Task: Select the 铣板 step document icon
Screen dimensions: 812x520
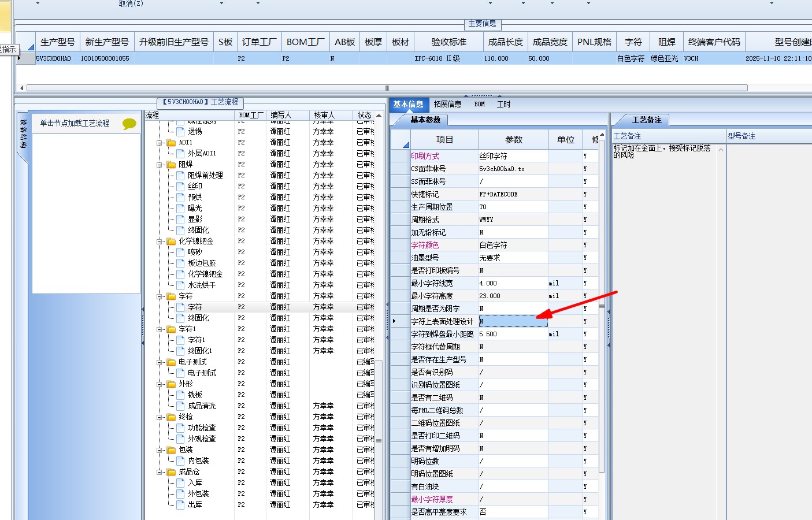Action: (180, 395)
